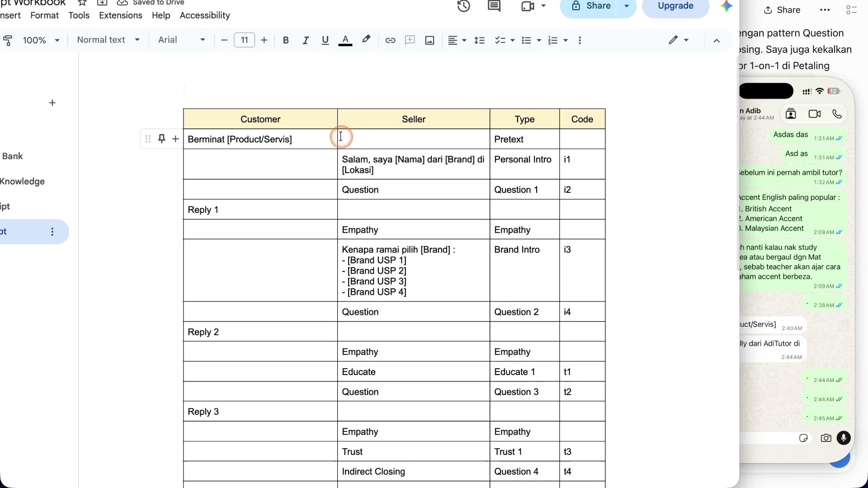Collapse the menus with the up chevron

717,40
